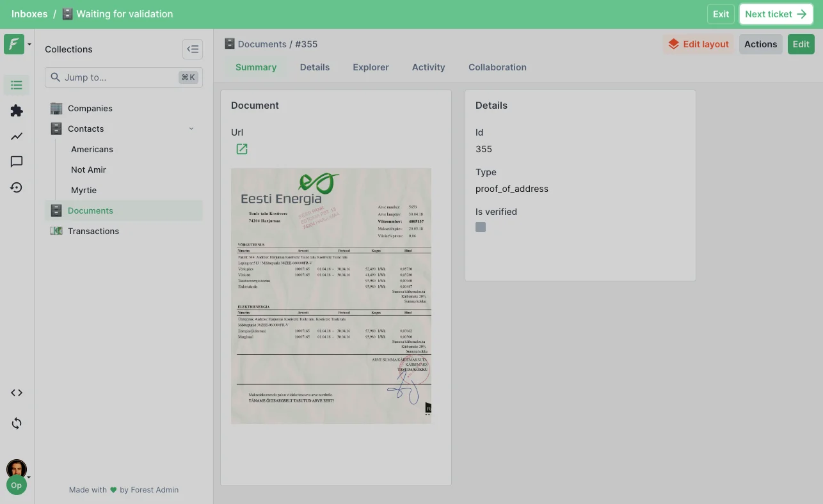Switch to the Summary tab
The height and width of the screenshot is (504, 823).
[x=256, y=67]
